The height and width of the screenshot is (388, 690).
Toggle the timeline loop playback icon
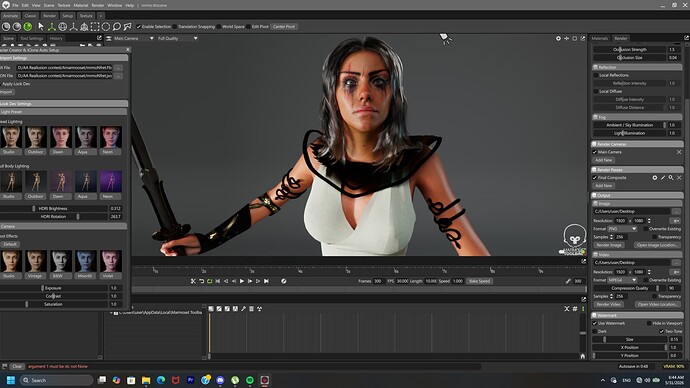[x=209, y=281]
